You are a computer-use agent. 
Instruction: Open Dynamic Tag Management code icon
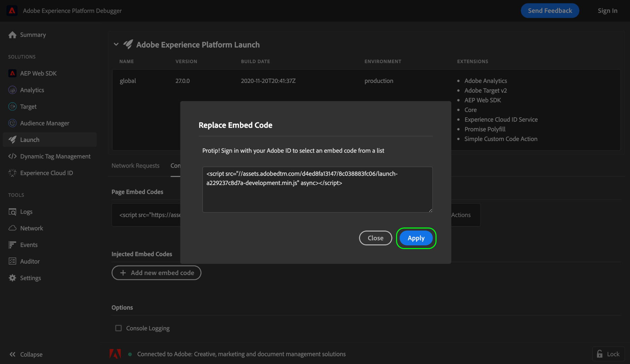[x=12, y=156]
